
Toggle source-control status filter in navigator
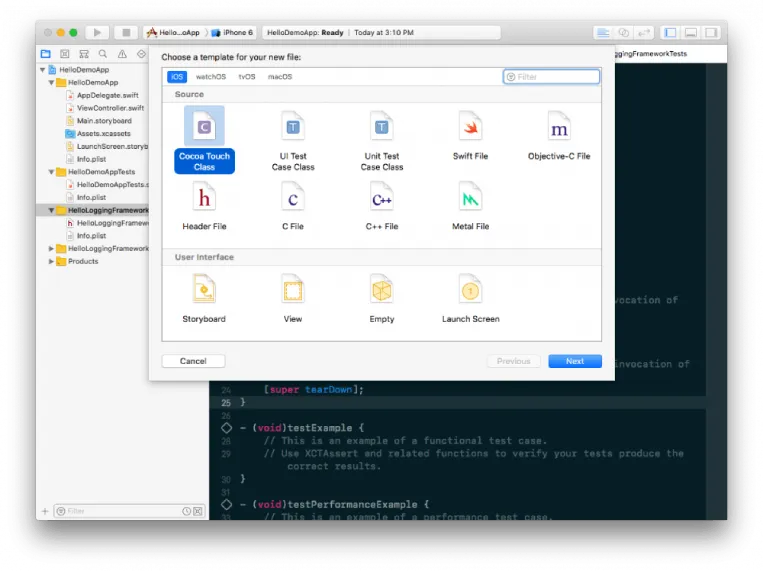pyautogui.click(x=198, y=511)
